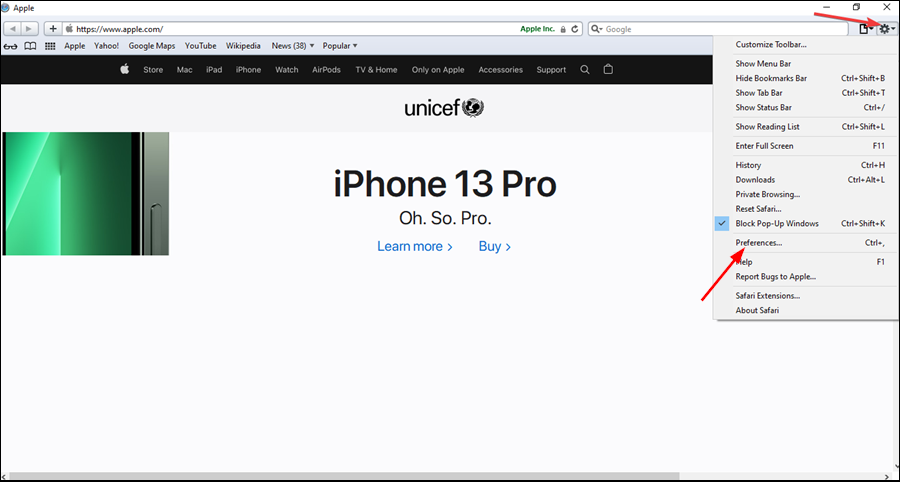Open the Yahoo! bookmark
This screenshot has height=482, width=900.
[x=107, y=46]
